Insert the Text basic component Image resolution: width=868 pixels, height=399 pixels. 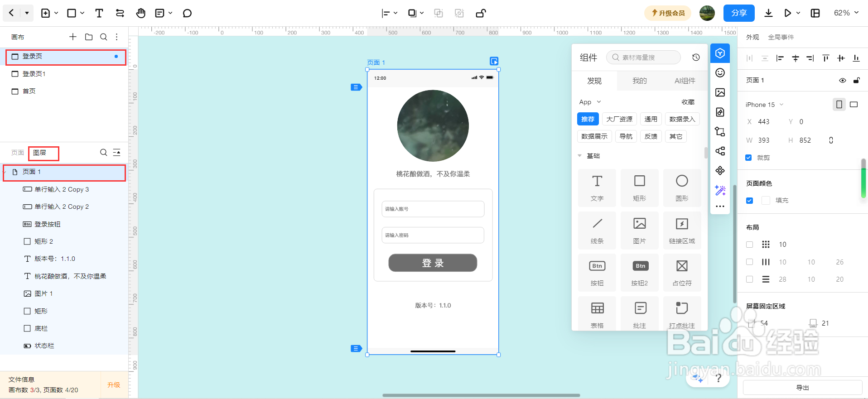pos(597,188)
